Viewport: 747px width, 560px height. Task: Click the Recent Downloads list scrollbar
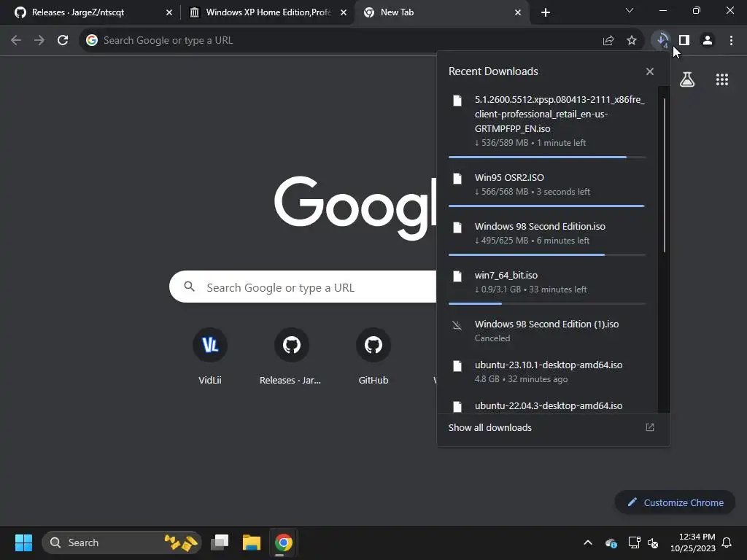(x=664, y=175)
